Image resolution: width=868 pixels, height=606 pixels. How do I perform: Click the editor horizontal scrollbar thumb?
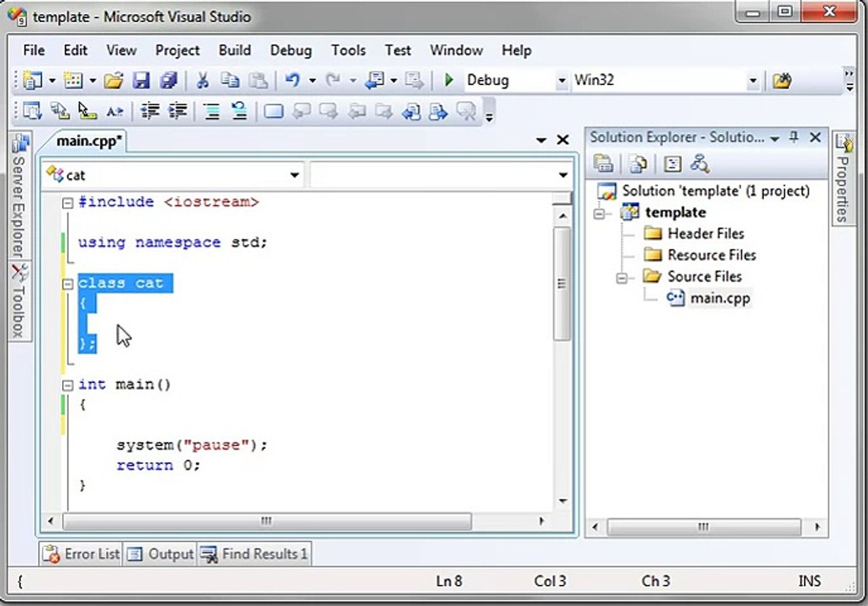(267, 521)
